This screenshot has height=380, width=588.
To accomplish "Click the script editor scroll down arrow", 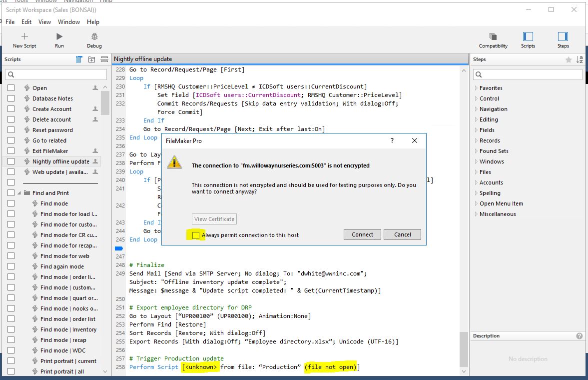I will click(464, 371).
